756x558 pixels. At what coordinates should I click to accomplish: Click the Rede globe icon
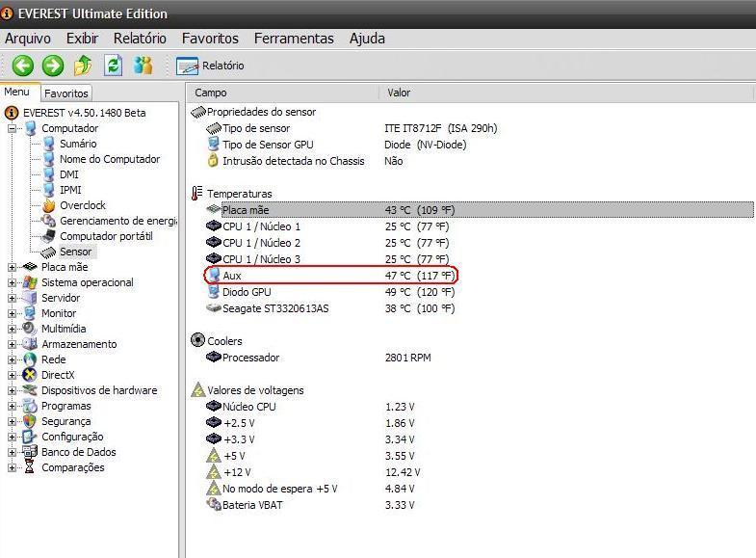[30, 359]
